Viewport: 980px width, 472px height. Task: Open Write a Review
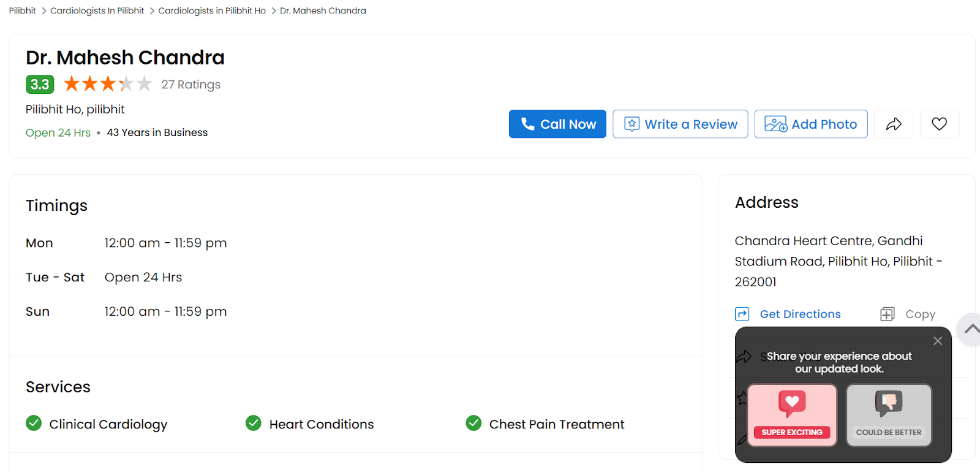click(680, 124)
